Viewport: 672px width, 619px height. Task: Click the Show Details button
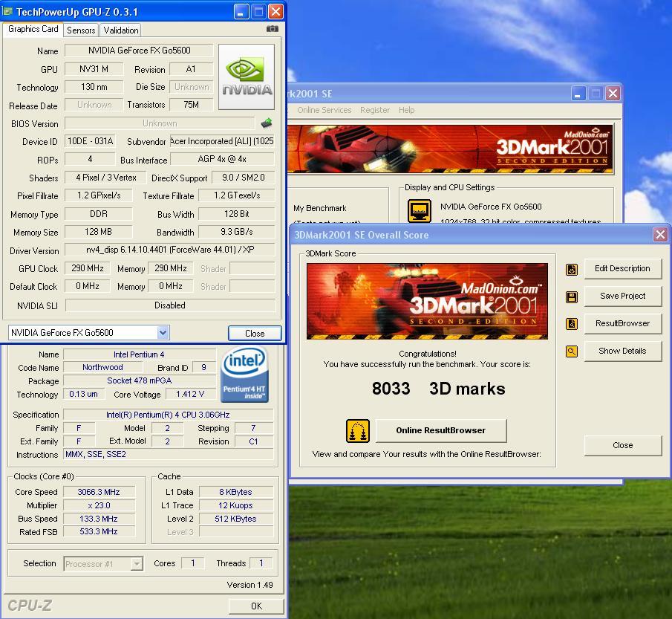click(x=622, y=351)
